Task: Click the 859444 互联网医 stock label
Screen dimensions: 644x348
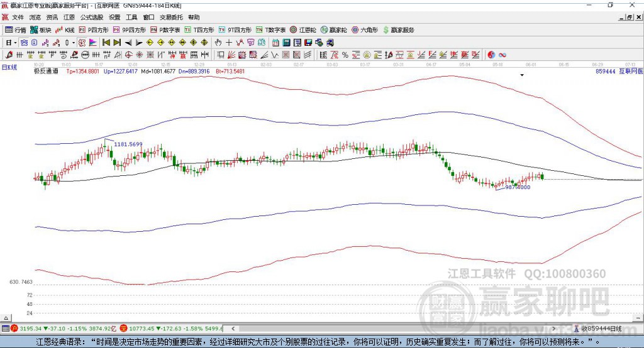Action: point(619,72)
